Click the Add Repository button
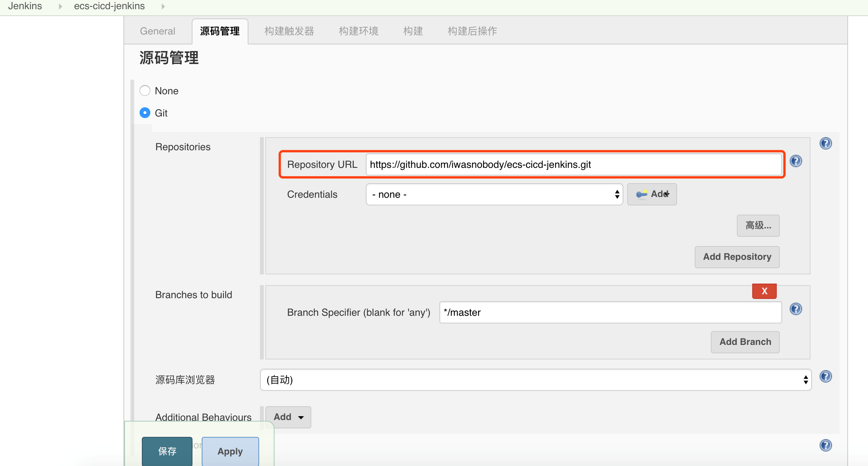The height and width of the screenshot is (466, 868). 737,257
